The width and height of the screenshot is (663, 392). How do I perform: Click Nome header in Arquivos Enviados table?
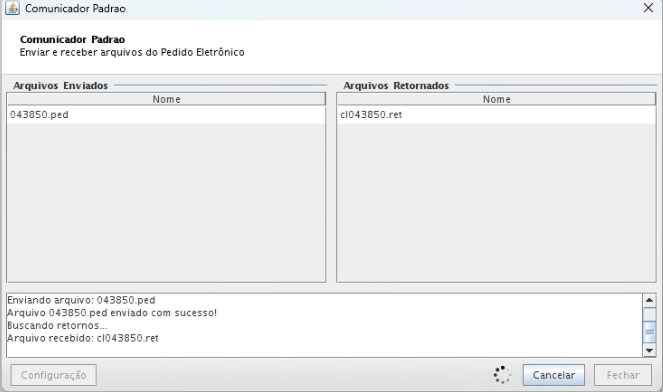[166, 99]
